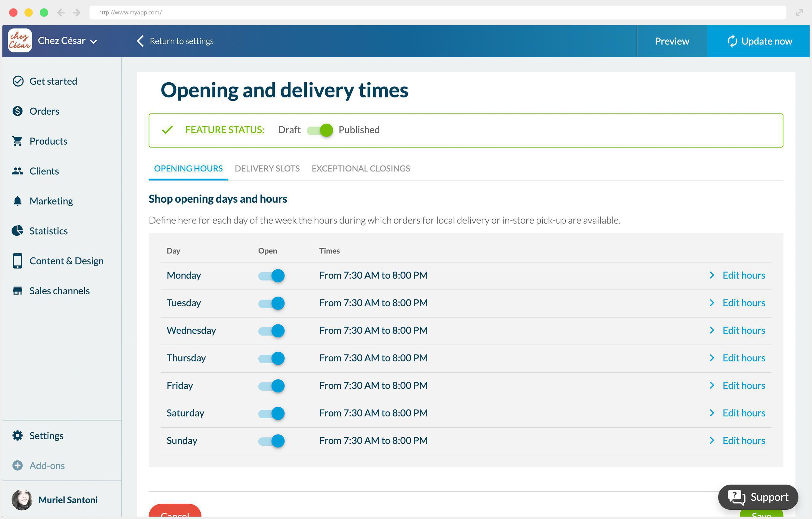Screen dimensions: 812x519
Task: Open the Support chat widget
Action: click(758, 497)
